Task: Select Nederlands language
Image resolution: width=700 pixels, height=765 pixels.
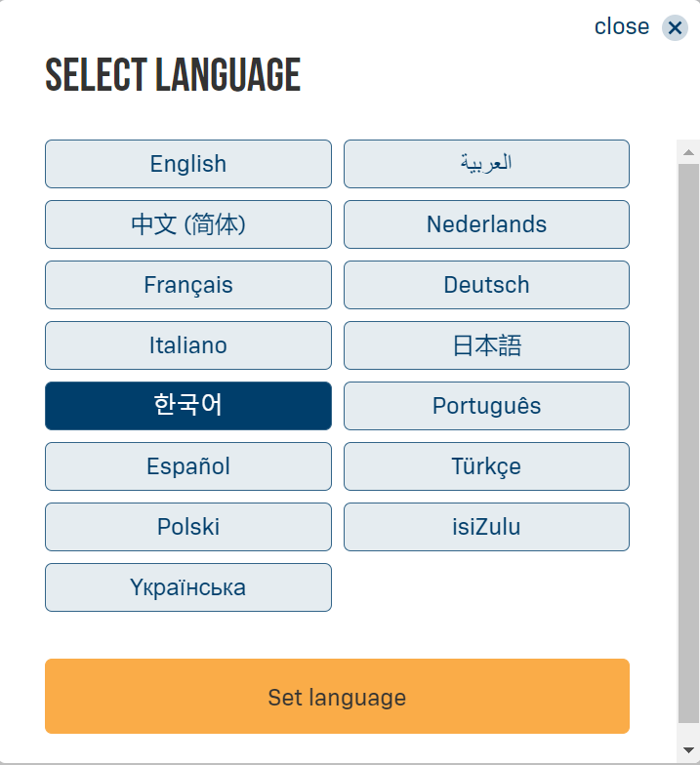Action: (x=486, y=224)
